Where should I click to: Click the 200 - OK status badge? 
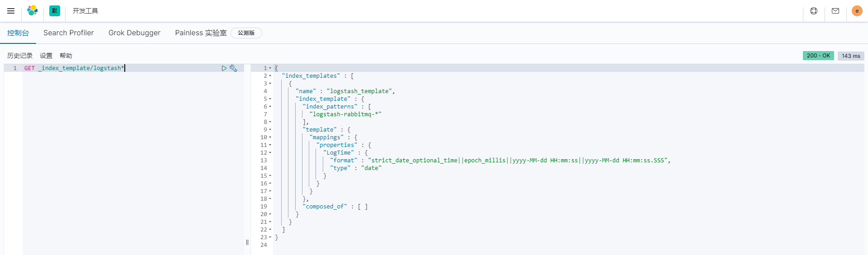818,56
